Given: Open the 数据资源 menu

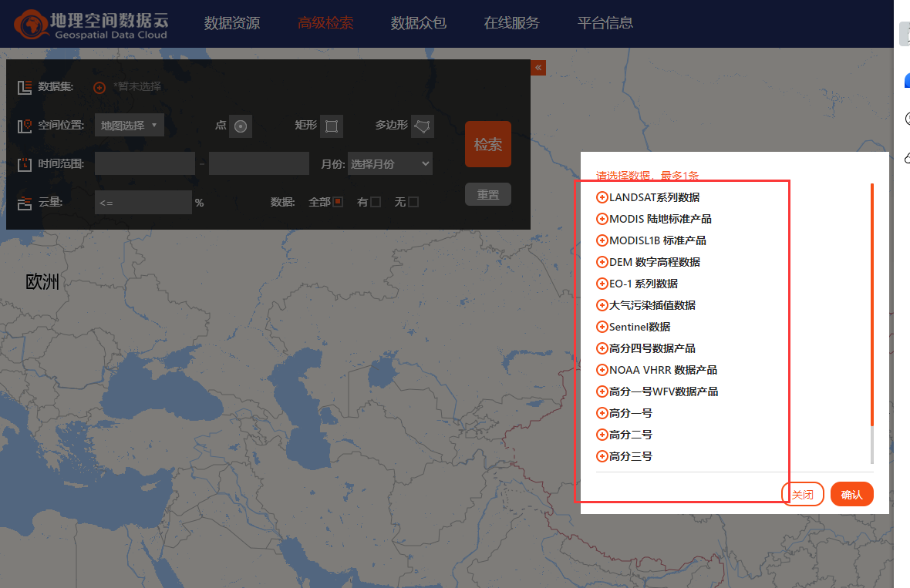Looking at the screenshot, I should click(232, 23).
